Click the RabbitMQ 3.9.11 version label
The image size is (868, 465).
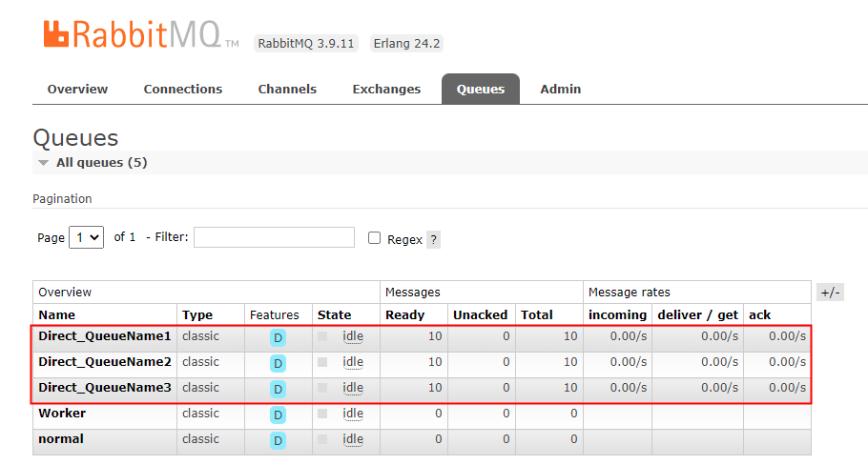(306, 43)
